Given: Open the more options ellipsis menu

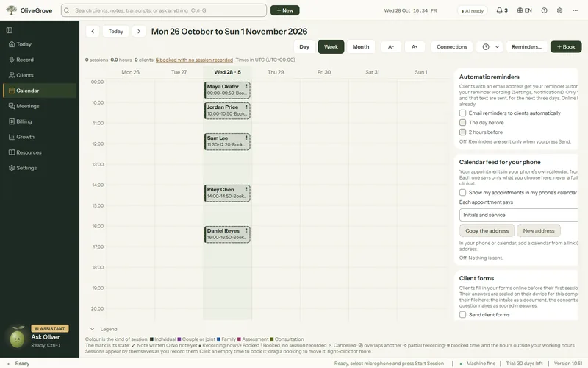Looking at the screenshot, I should click(x=575, y=10).
